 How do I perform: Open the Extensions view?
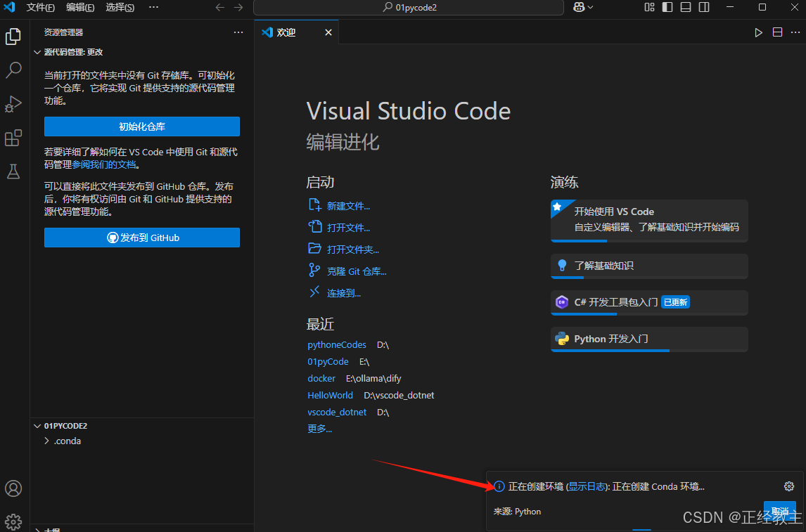(x=13, y=138)
